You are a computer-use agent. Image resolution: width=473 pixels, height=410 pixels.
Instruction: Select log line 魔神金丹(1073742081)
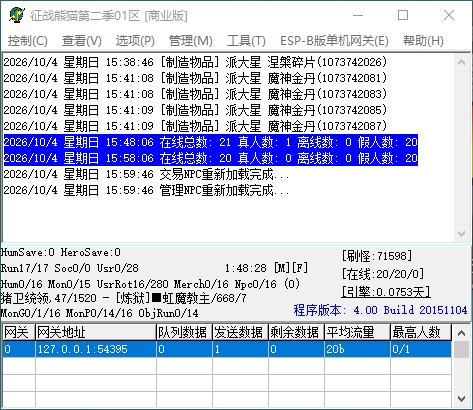point(195,78)
